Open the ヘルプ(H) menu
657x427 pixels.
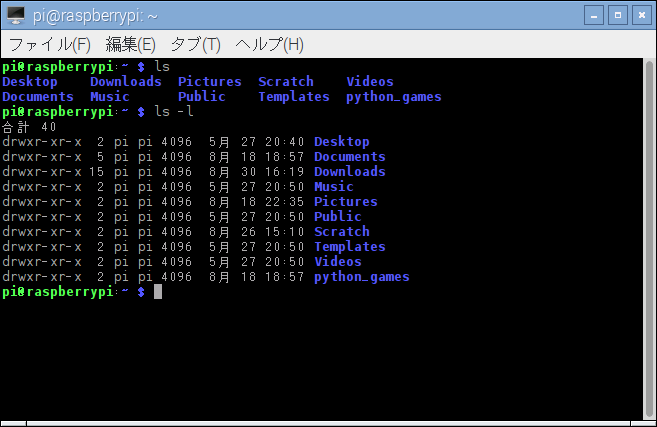tap(269, 44)
